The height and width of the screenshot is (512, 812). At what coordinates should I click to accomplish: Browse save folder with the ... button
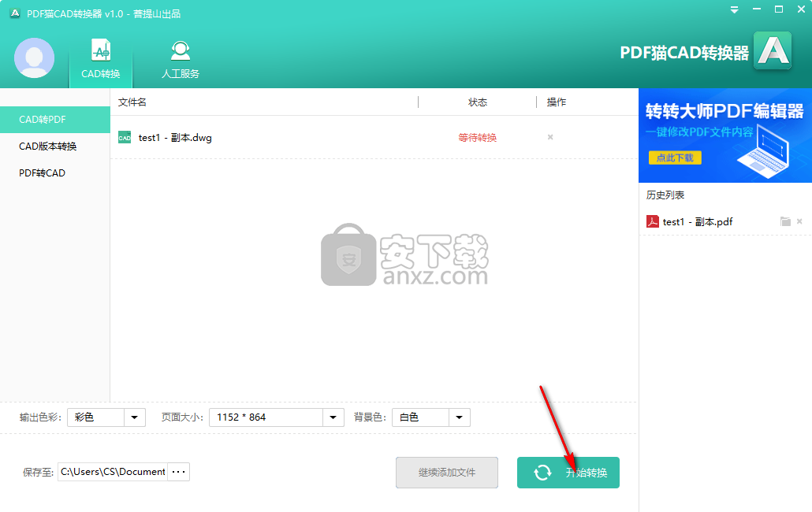(179, 472)
